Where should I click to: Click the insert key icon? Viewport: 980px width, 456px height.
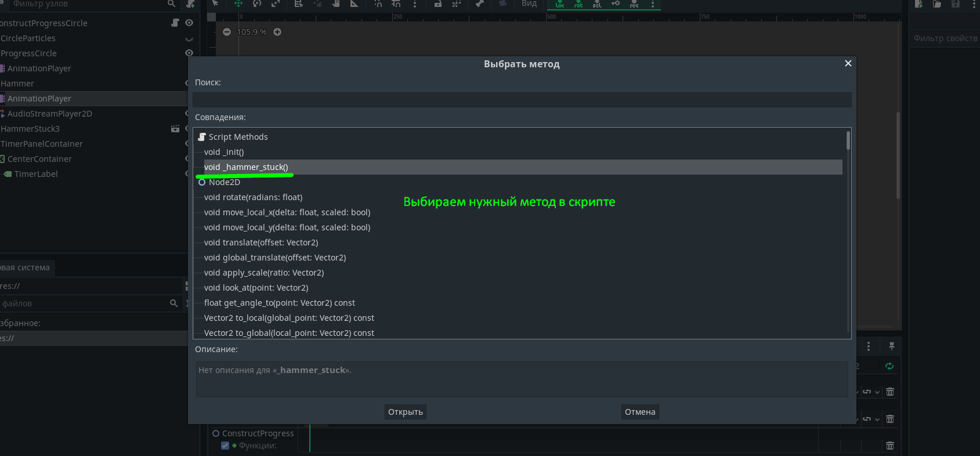[616, 3]
